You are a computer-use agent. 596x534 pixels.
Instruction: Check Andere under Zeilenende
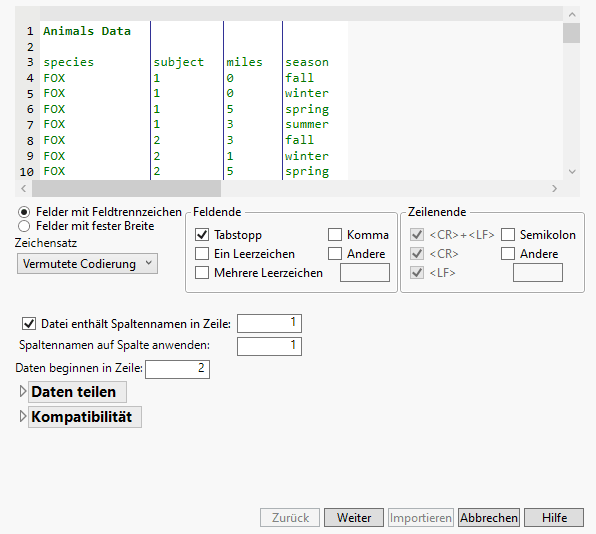[508, 254]
